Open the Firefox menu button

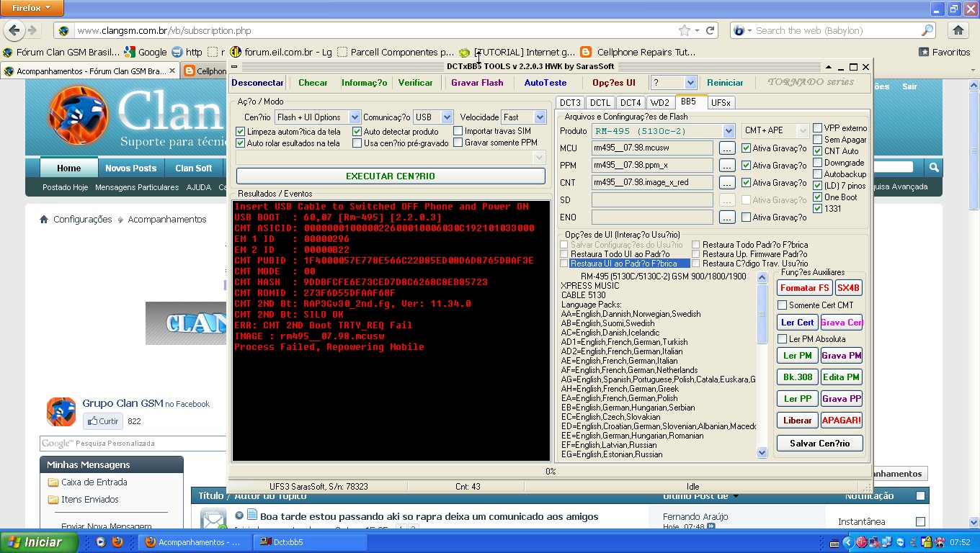[32, 8]
